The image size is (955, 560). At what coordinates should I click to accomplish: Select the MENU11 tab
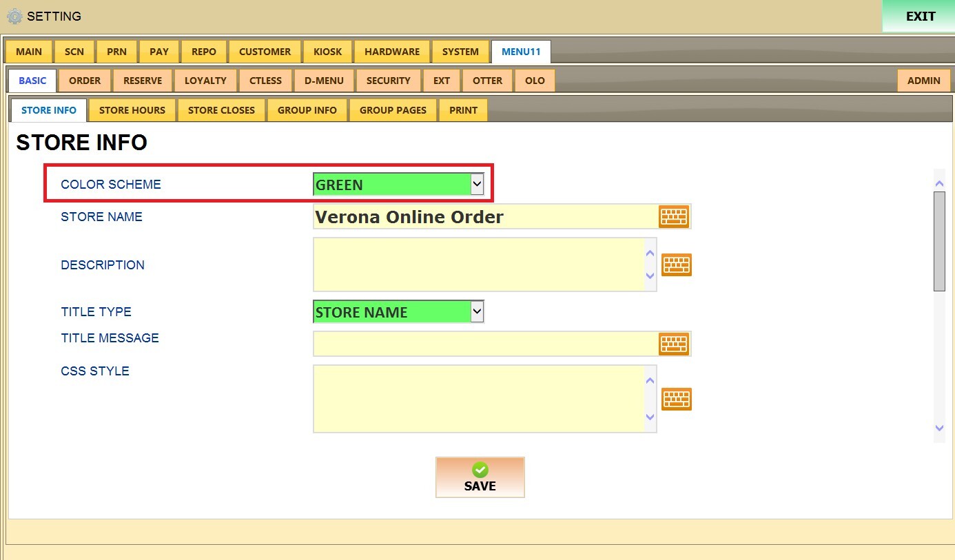pyautogui.click(x=521, y=52)
